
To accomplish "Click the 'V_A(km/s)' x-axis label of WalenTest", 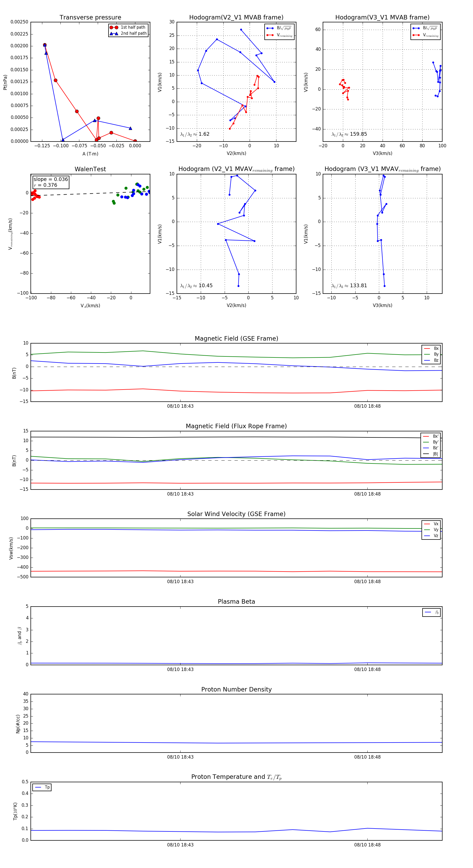I will point(90,306).
